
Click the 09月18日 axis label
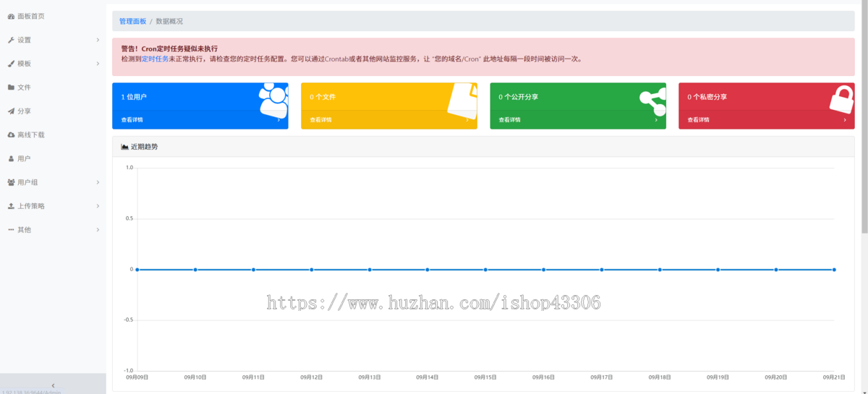(x=660, y=377)
